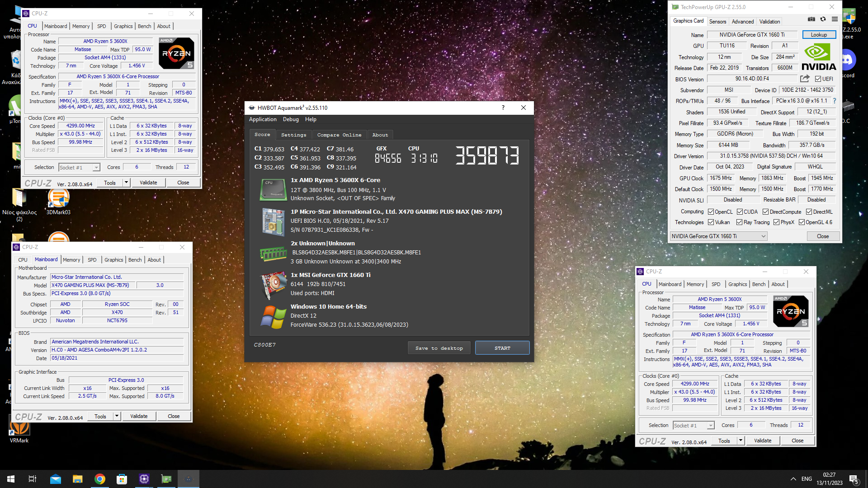
Task: Click the bus interface question mark
Action: [x=835, y=101]
